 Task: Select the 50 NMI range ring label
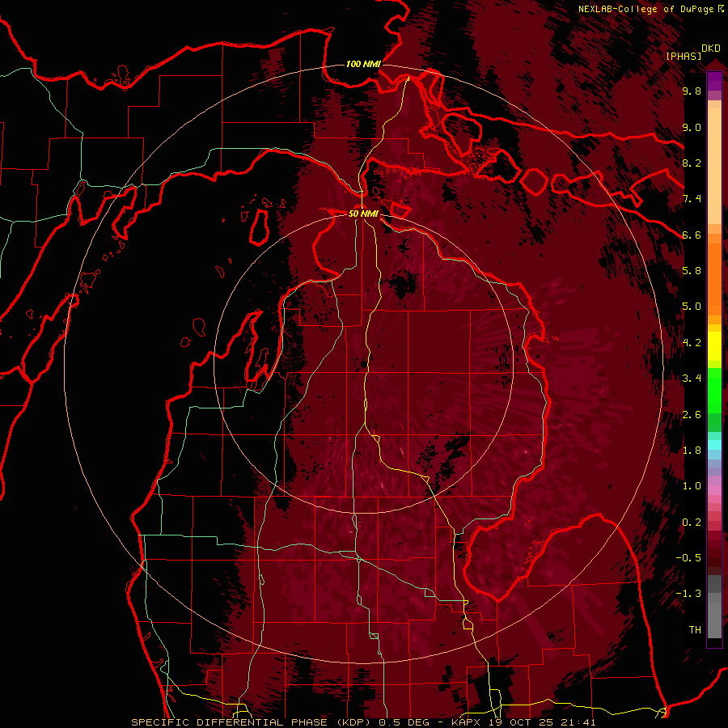click(363, 214)
